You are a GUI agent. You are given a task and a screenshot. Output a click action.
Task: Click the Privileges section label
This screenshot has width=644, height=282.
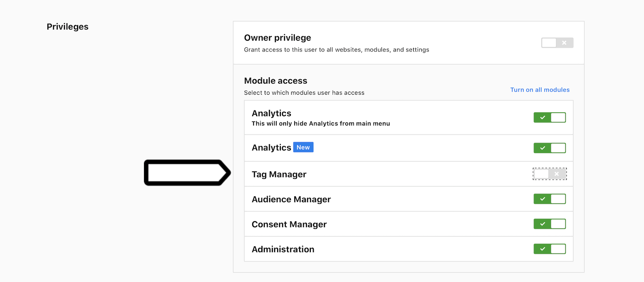click(x=68, y=26)
